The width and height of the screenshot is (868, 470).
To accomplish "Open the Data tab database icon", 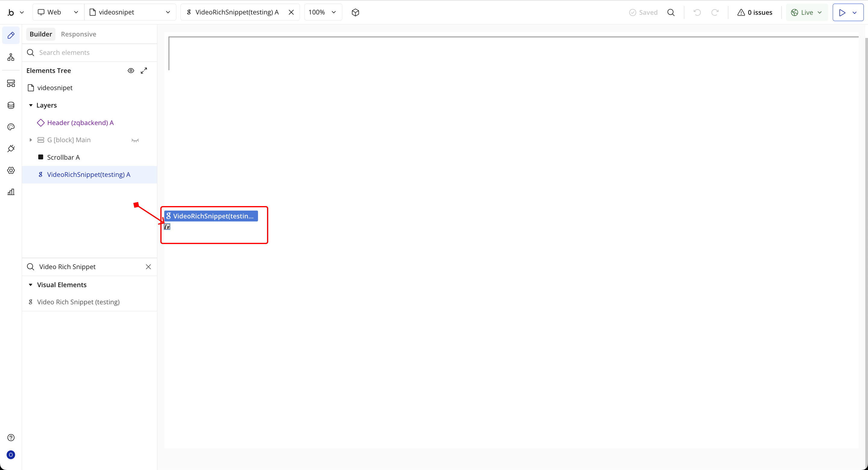I will pos(11,105).
